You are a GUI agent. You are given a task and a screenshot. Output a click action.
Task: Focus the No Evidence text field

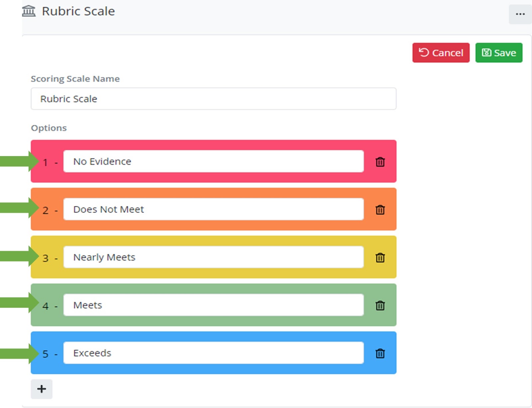click(x=213, y=161)
